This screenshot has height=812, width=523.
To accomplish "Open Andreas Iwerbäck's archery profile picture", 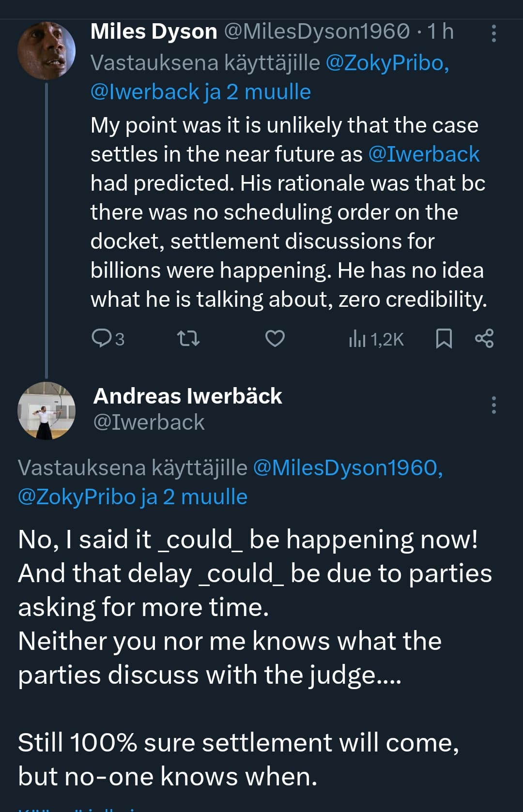I will pyautogui.click(x=46, y=410).
